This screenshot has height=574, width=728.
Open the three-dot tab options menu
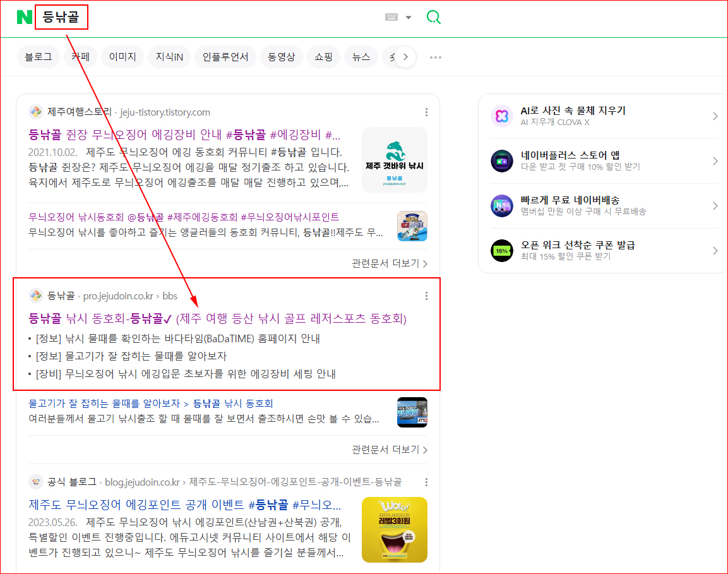pyautogui.click(x=436, y=57)
